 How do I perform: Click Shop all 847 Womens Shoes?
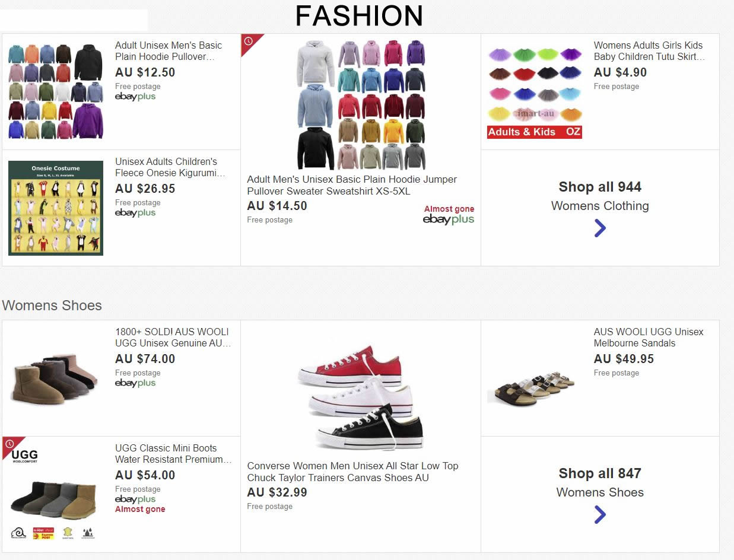pos(600,482)
